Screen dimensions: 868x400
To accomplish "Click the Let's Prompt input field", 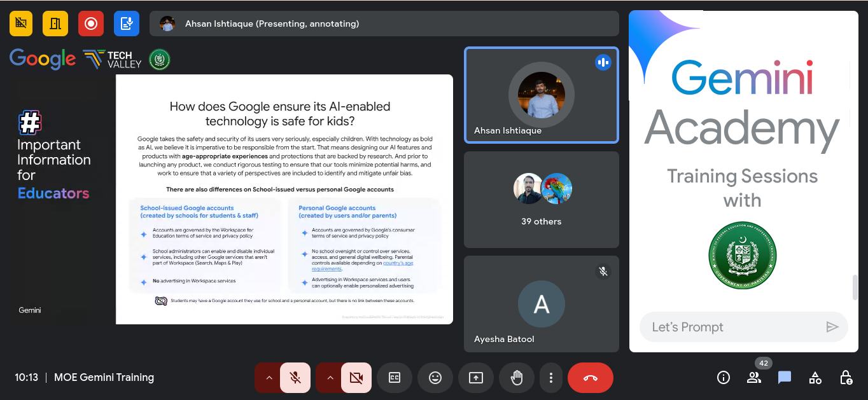I will [x=743, y=327].
